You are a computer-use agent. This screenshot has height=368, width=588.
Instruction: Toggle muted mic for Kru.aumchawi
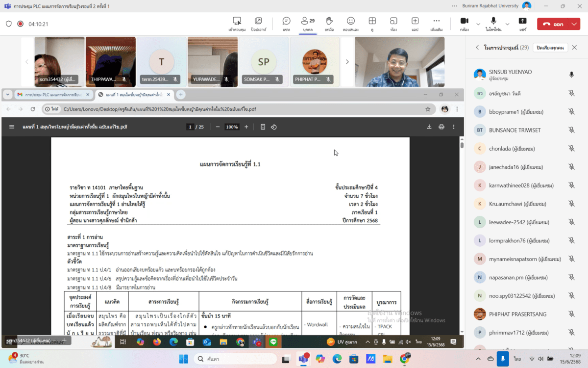click(571, 204)
